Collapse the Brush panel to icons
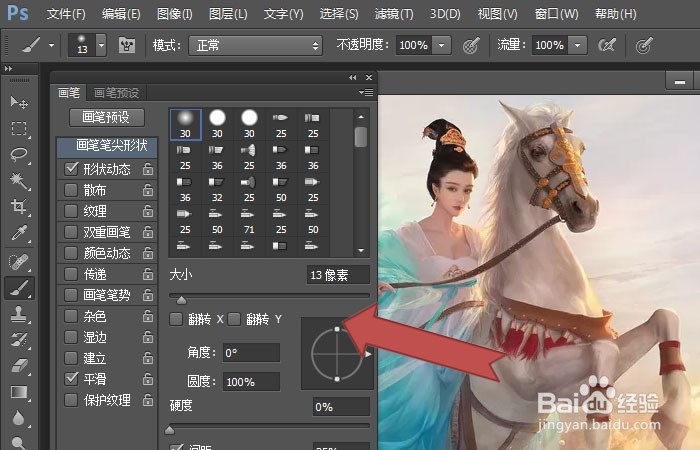 click(x=353, y=77)
